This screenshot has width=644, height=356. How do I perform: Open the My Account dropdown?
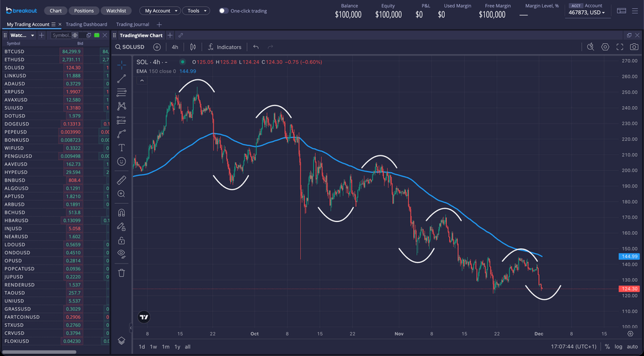pyautogui.click(x=160, y=11)
